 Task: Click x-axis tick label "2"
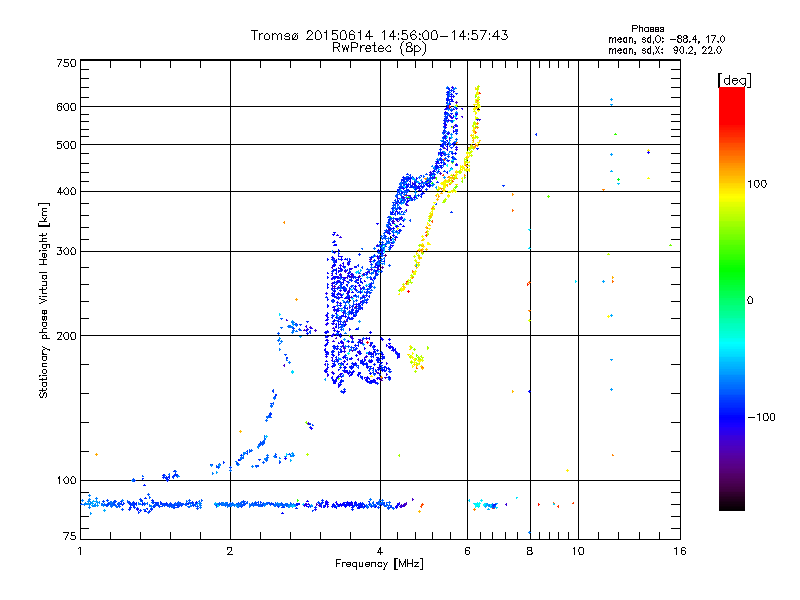click(230, 551)
